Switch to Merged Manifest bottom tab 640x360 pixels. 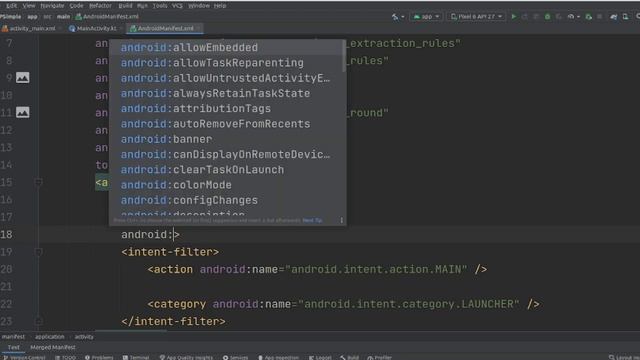coord(53,347)
